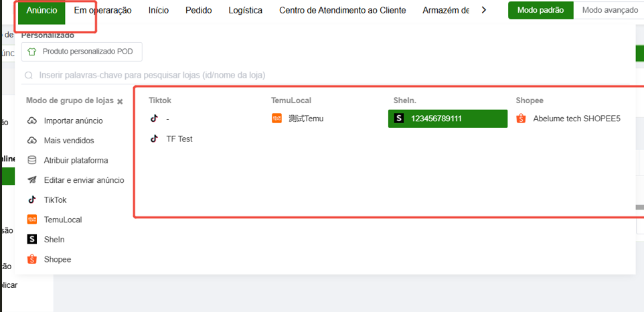Switch to Modo avançado

609,11
